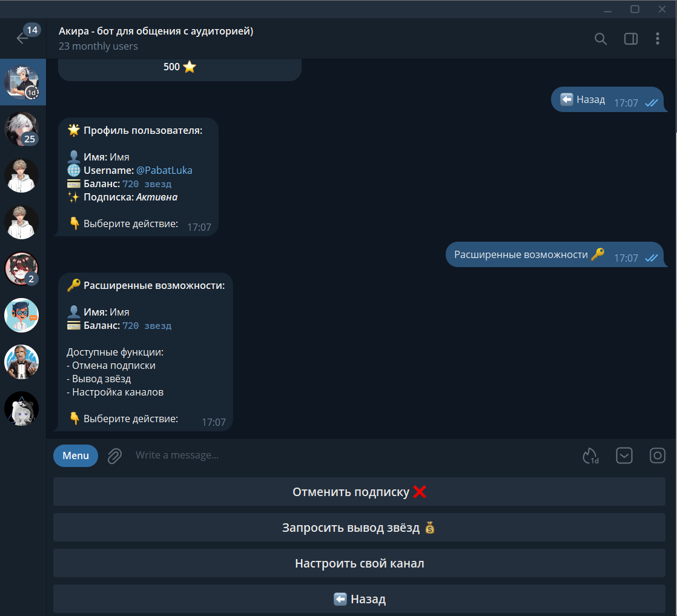Viewport: 677px width, 616px height.
Task: Click the Настройка каналов list line
Action: [x=115, y=392]
